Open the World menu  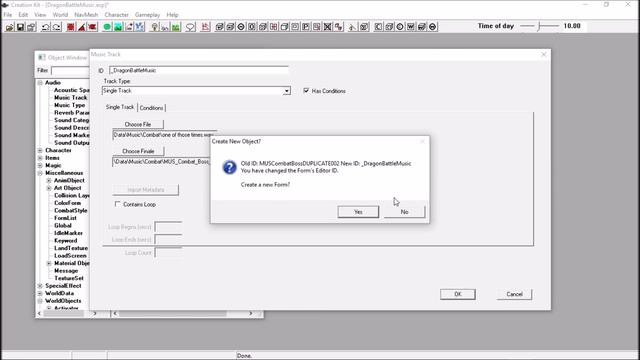click(x=60, y=15)
